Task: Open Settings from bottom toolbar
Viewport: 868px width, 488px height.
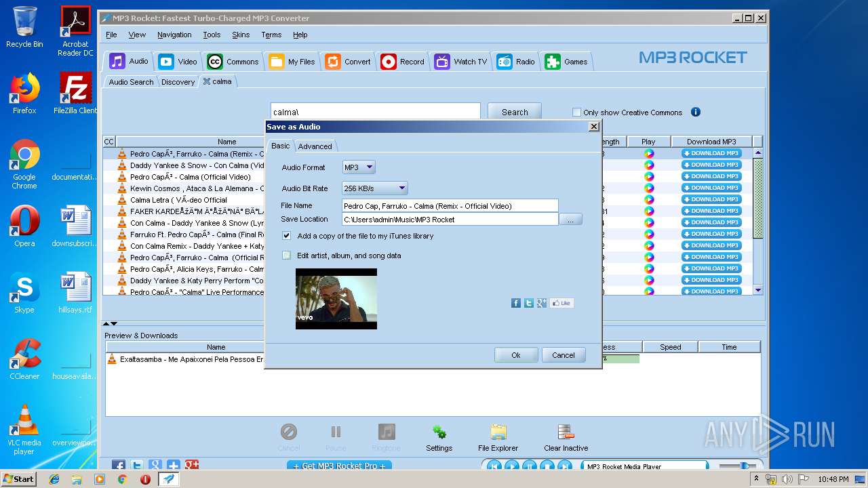Action: [x=439, y=438]
